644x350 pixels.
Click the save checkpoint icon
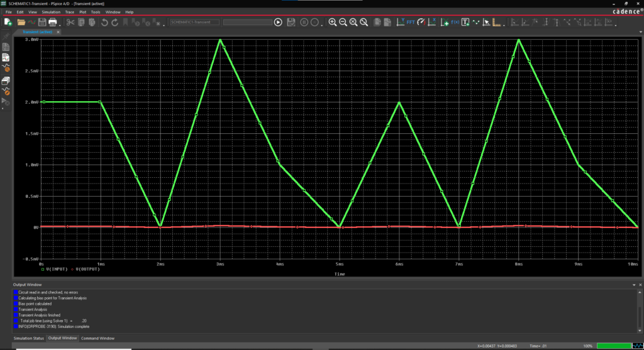pyautogui.click(x=291, y=22)
